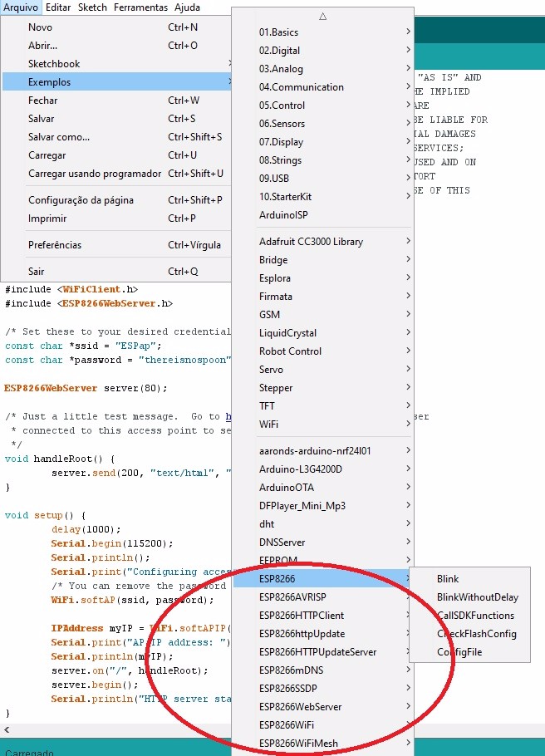Open ESP8266httpUpdate examples
The height and width of the screenshot is (756, 545).
322,634
